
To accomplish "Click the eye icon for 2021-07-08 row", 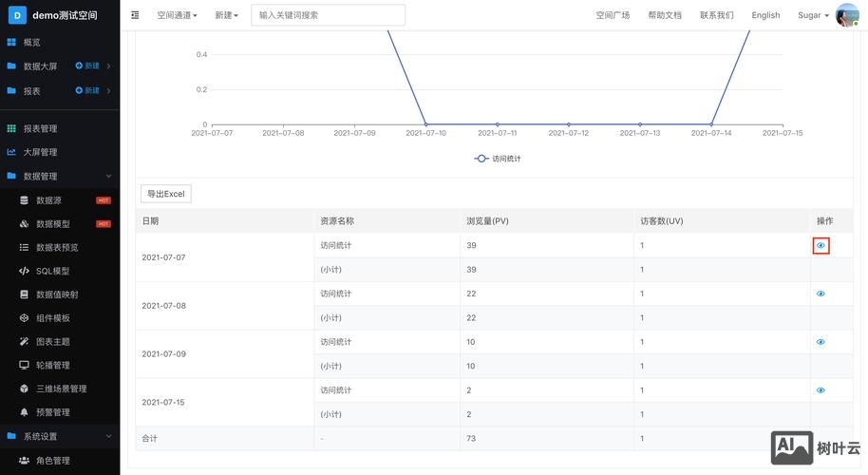I will click(x=821, y=294).
